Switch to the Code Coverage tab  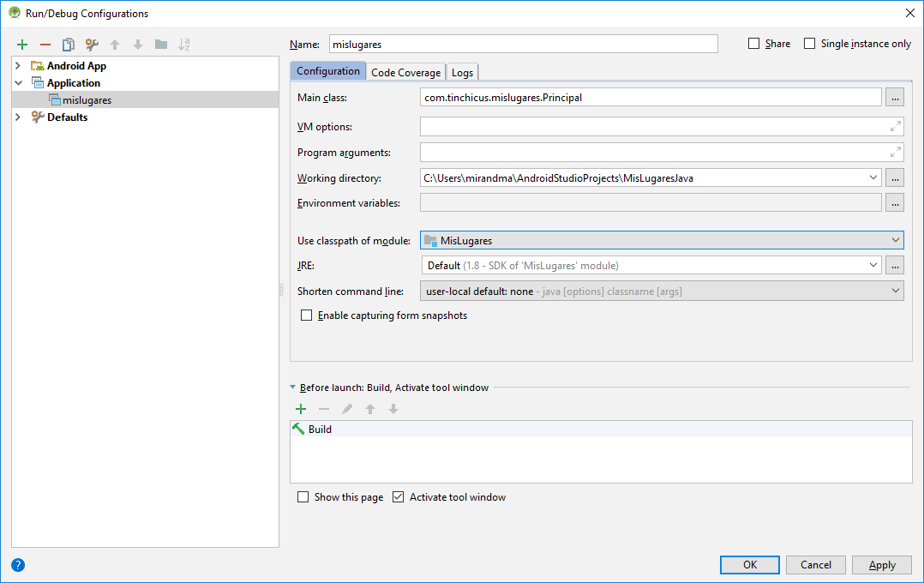pos(405,72)
